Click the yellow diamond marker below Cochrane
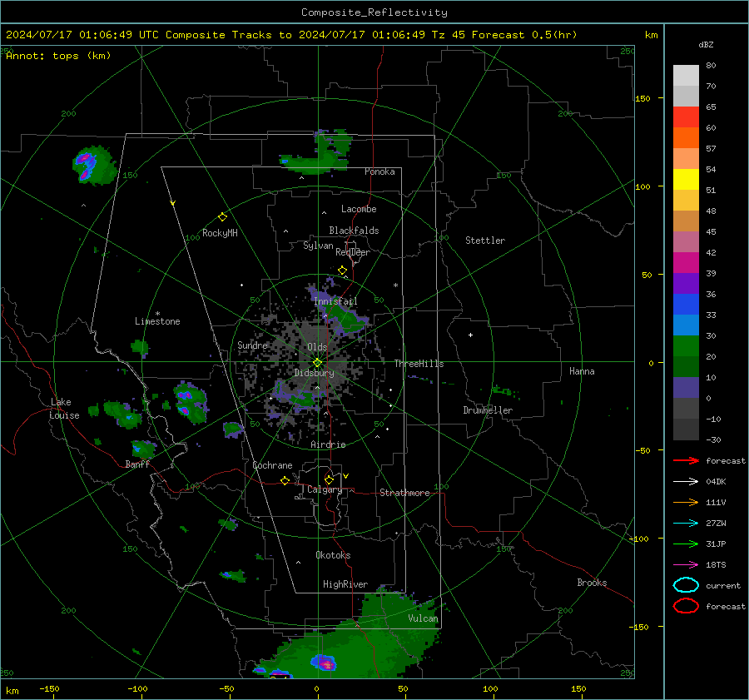The image size is (749, 700). tap(285, 481)
